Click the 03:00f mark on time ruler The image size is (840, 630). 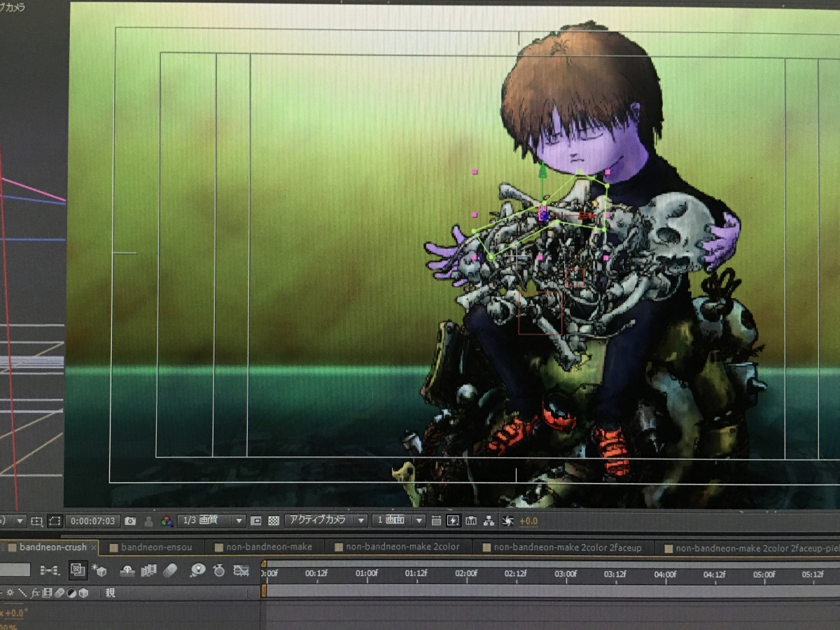click(x=565, y=575)
